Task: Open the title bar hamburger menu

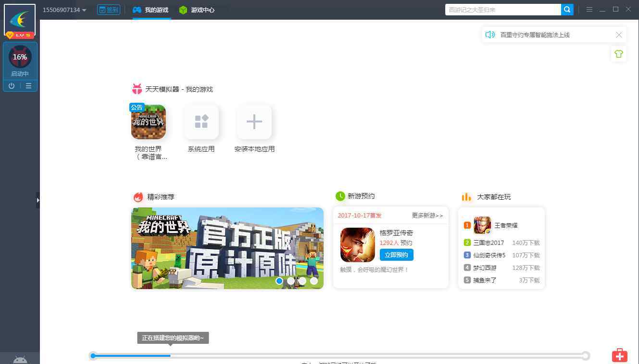Action: tap(589, 10)
